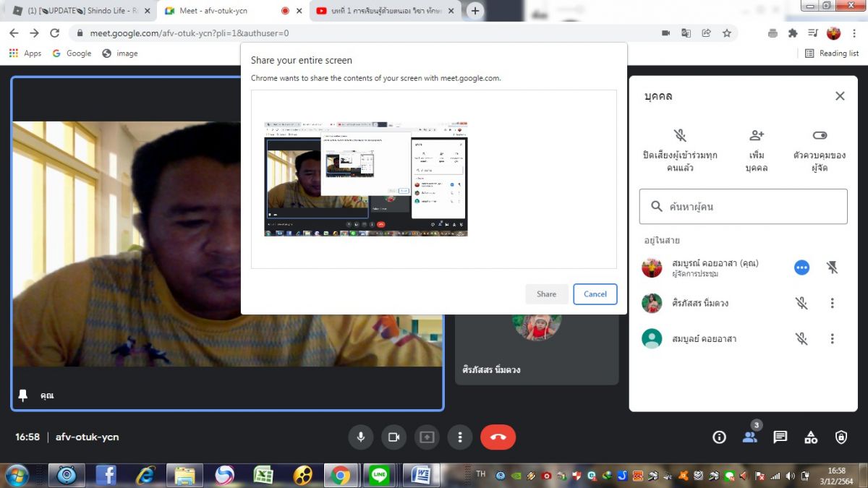The image size is (868, 488).
Task: Click the Share button in dialog
Action: tap(546, 294)
